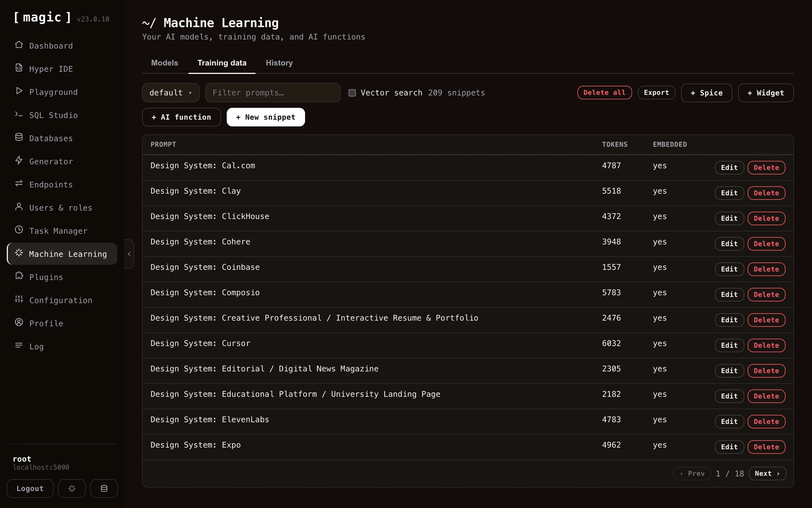Open the History tab
This screenshot has width=812, height=508.
[279, 63]
